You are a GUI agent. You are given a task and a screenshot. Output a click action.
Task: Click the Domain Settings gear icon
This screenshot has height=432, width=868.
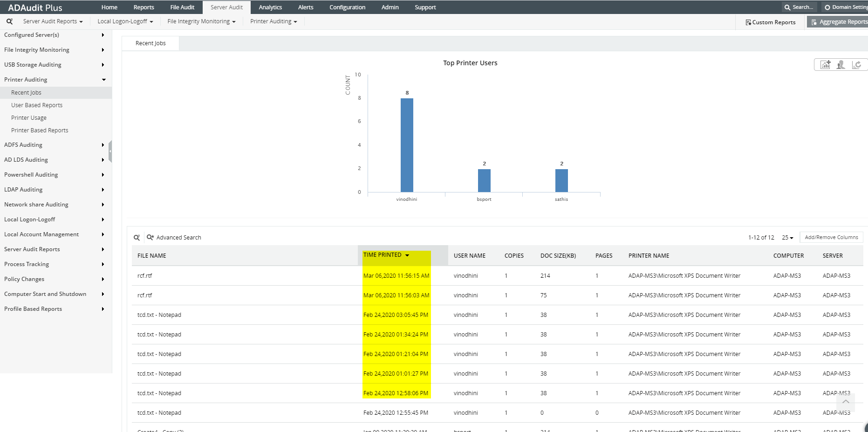click(x=827, y=7)
